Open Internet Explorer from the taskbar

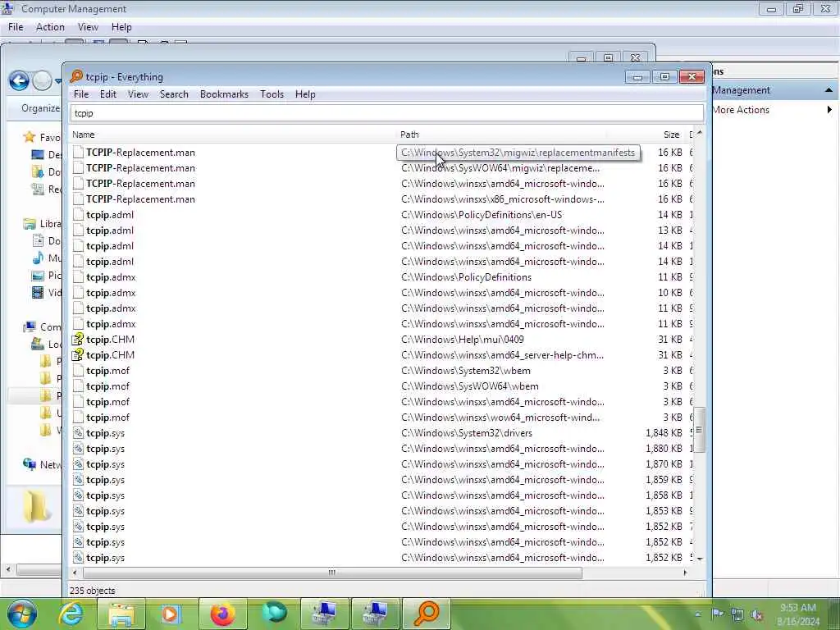[x=72, y=614]
